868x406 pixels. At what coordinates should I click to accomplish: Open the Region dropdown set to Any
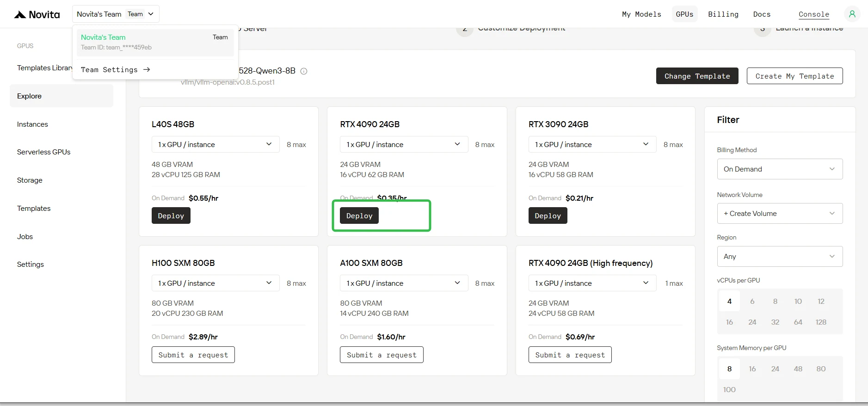(780, 257)
